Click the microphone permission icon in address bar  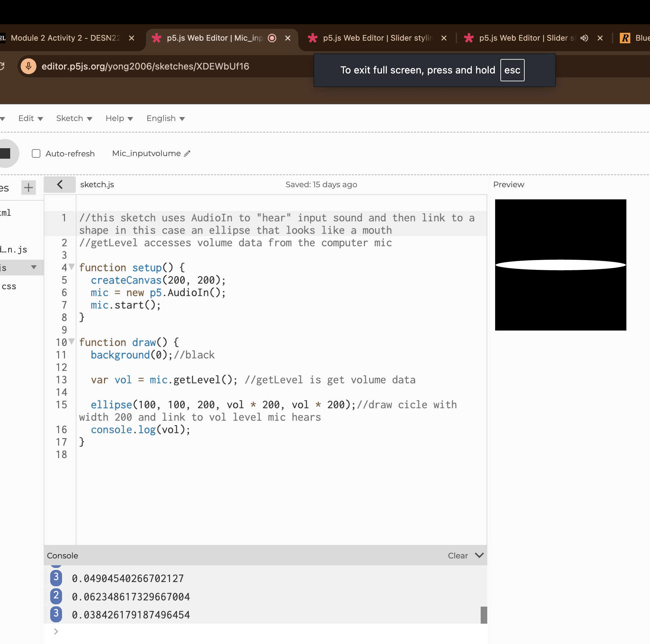click(x=29, y=66)
